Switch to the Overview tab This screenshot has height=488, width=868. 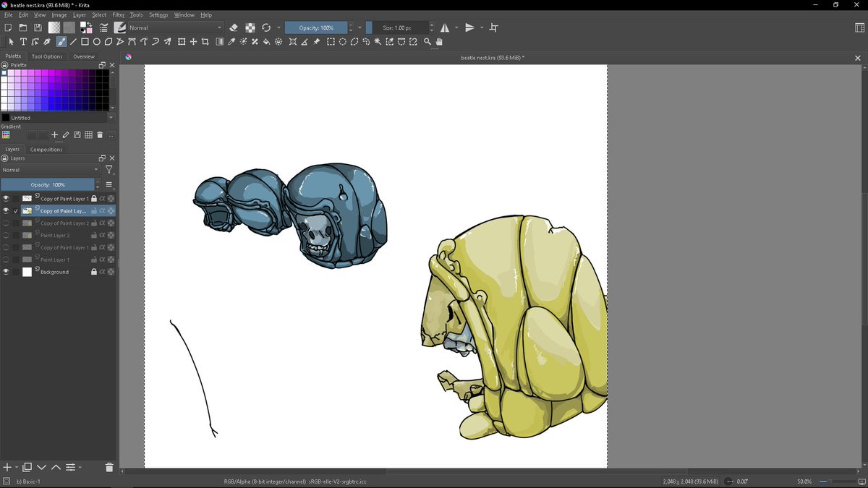[x=84, y=56]
